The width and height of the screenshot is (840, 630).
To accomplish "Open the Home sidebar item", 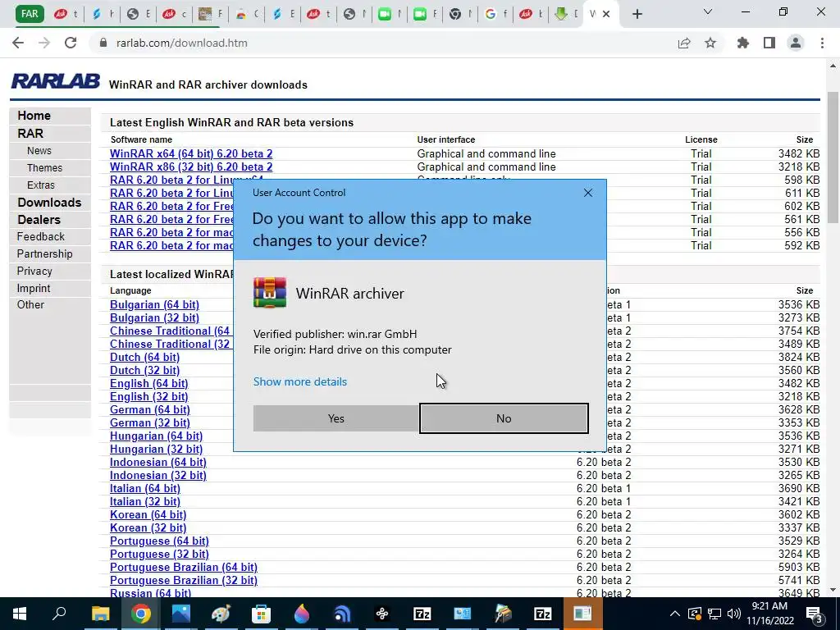I will [x=34, y=115].
